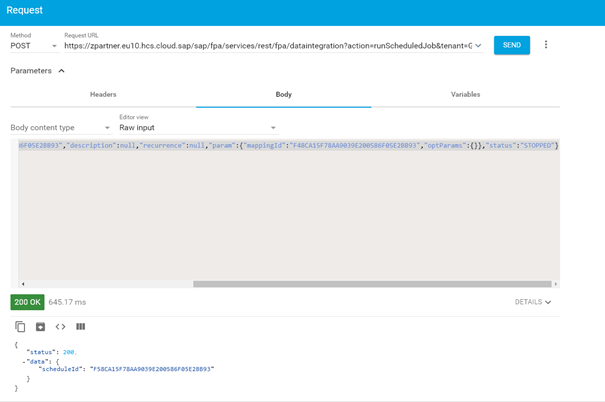Click the SEND button

coord(512,45)
